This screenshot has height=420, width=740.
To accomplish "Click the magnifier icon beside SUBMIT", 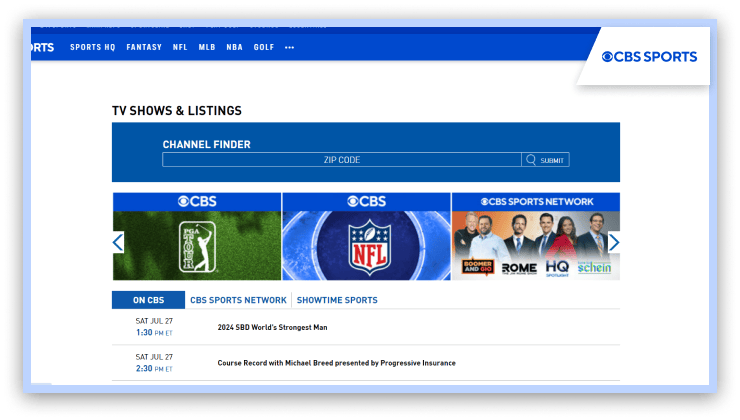I will coord(531,160).
